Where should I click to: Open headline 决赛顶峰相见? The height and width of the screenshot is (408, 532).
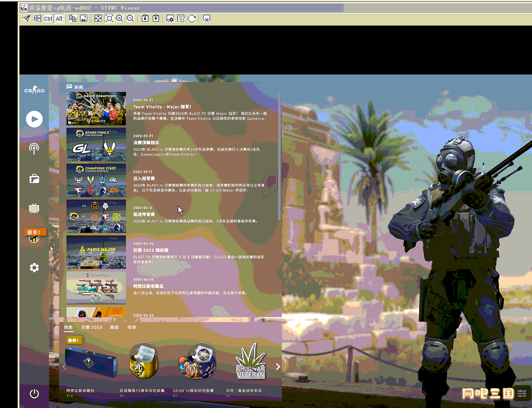[x=146, y=143]
